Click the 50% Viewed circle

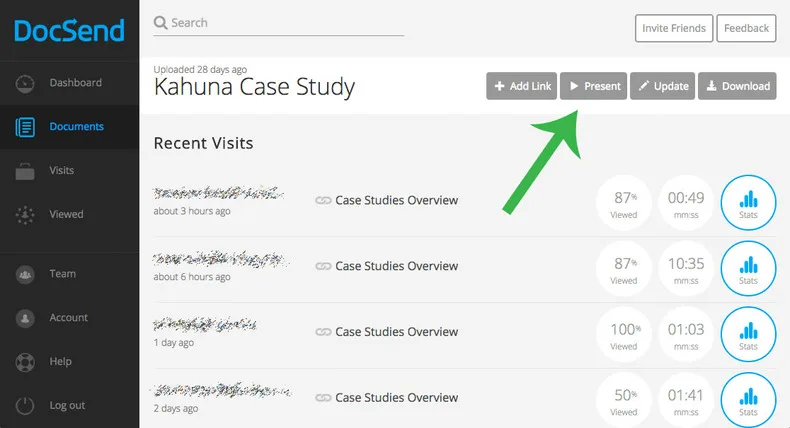pos(624,400)
